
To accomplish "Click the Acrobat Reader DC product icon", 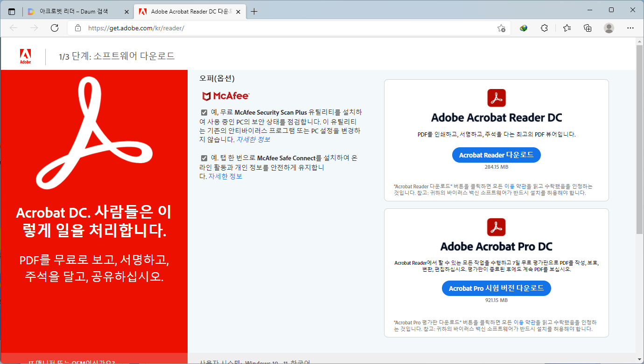I will click(x=497, y=98).
